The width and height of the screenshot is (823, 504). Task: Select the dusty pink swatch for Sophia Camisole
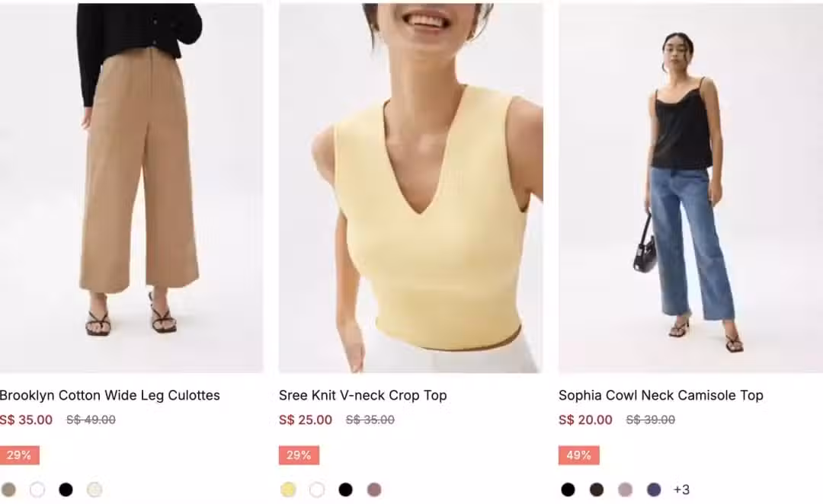point(625,490)
